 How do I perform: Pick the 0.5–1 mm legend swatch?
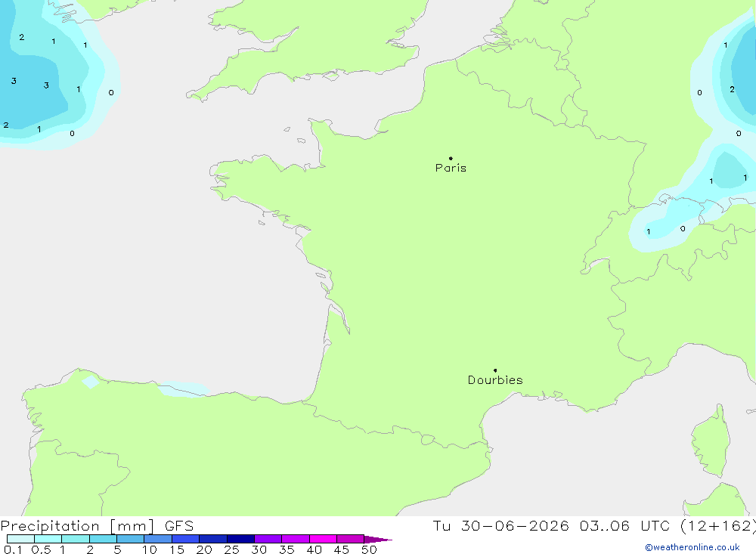point(48,539)
